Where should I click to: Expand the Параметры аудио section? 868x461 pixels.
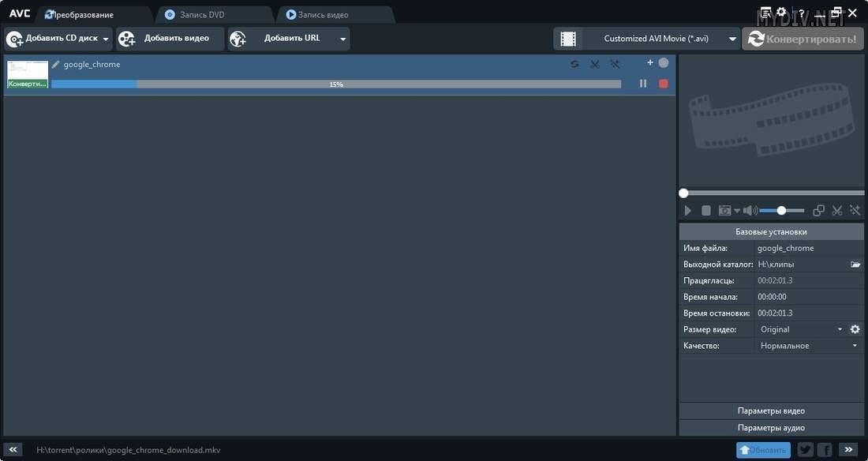pos(771,428)
